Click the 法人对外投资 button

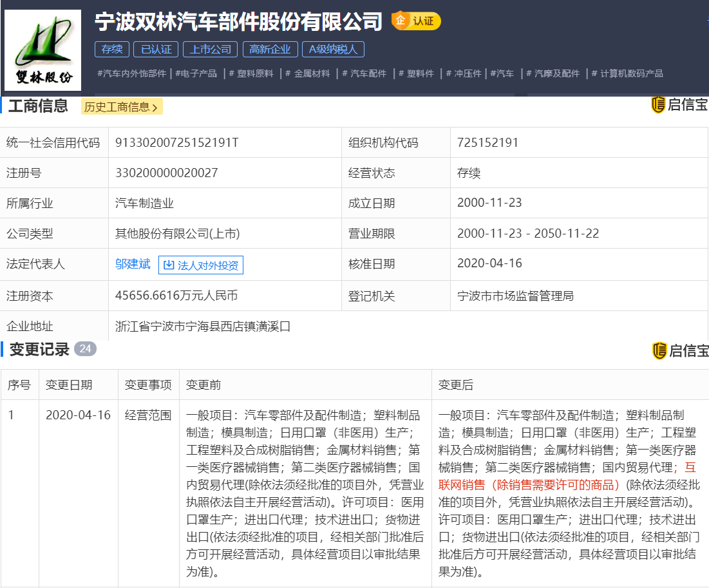click(x=201, y=265)
